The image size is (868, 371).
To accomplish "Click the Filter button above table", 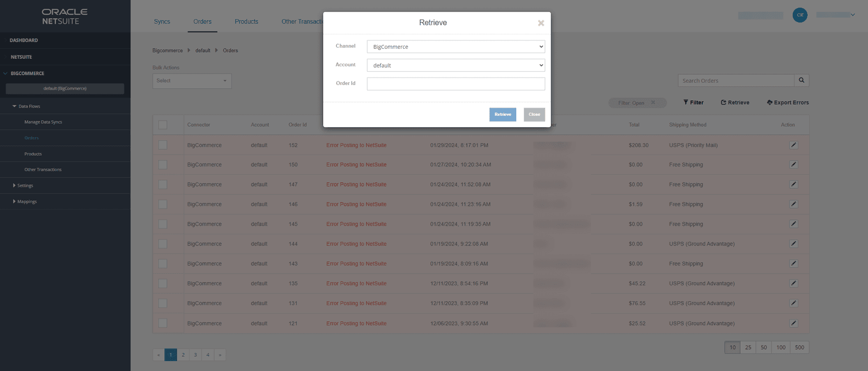I will coord(694,103).
